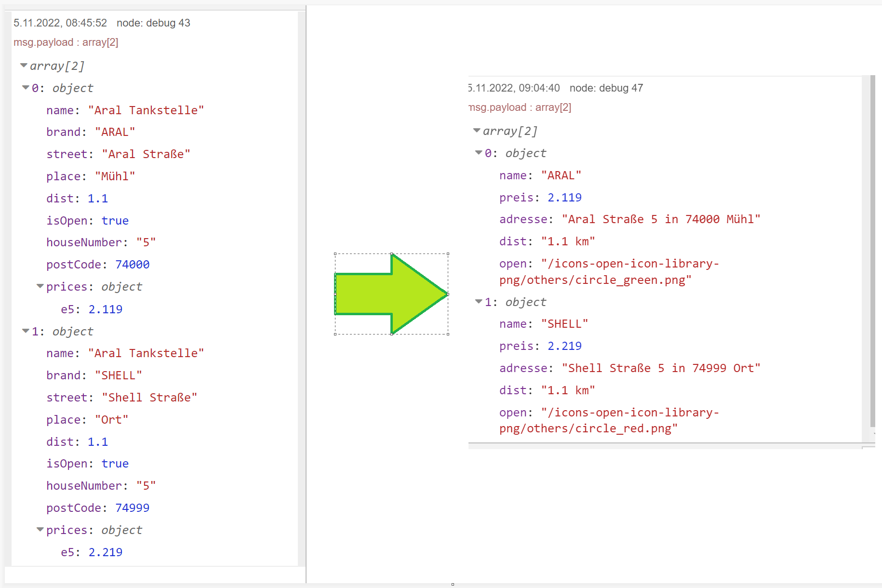
Task: Select houseNumber: "5" in left object 1
Action: pyautogui.click(x=101, y=486)
